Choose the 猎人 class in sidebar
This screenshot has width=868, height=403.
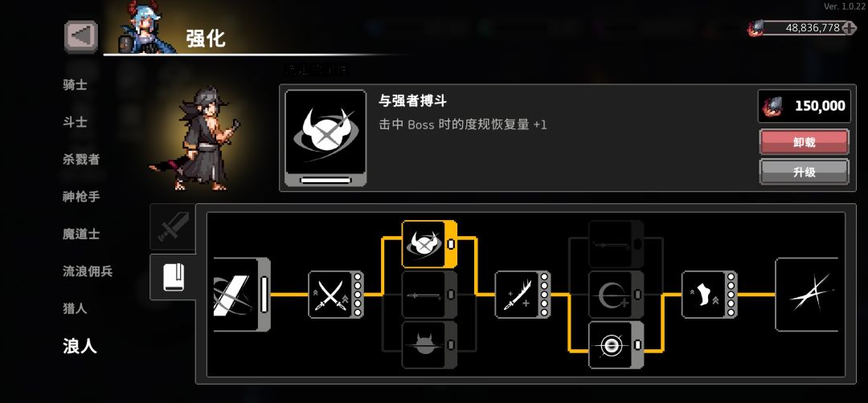75,308
